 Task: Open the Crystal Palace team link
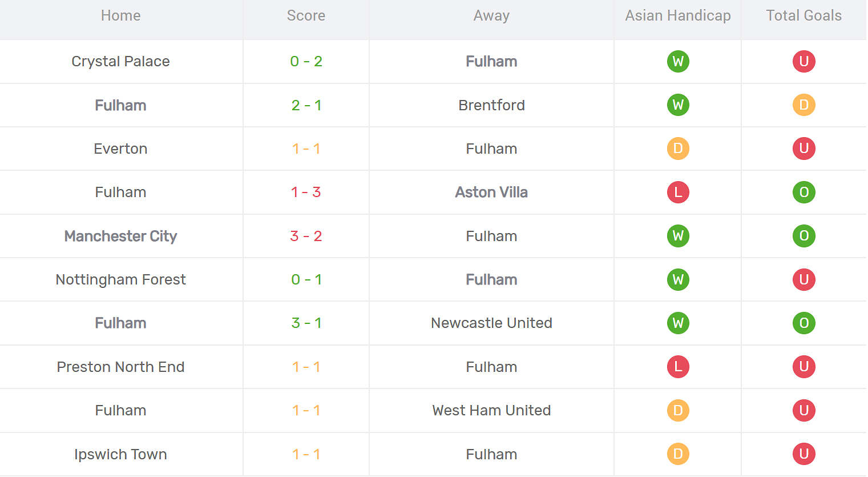[x=120, y=61]
